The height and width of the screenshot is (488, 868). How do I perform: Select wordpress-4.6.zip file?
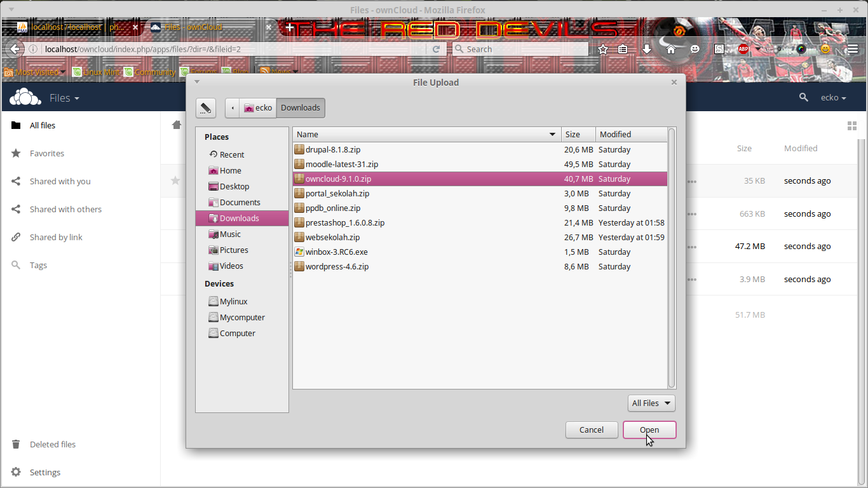click(480, 266)
